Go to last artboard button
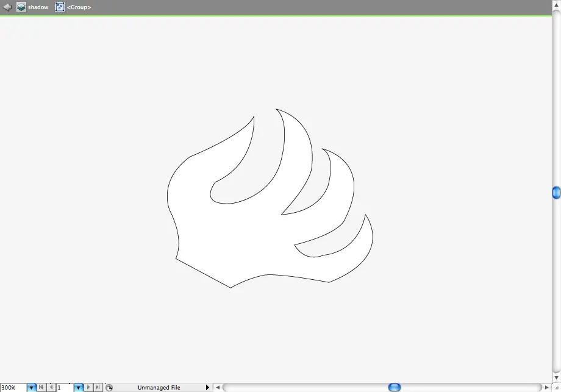This screenshot has height=392, width=561. [x=98, y=387]
